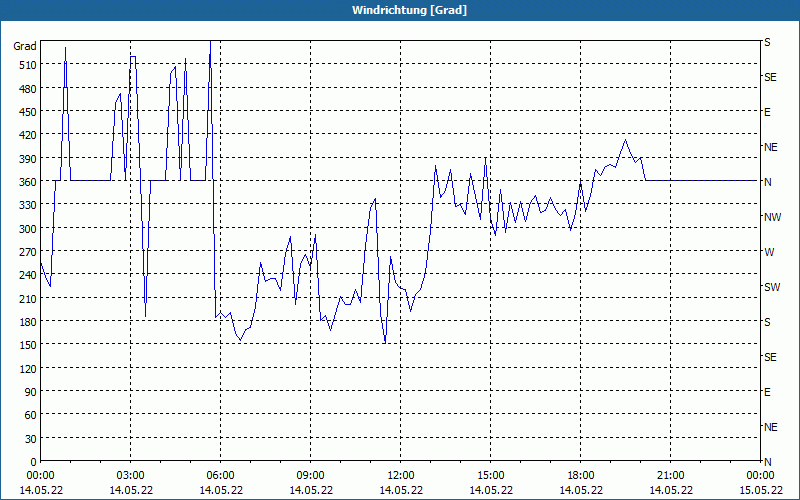This screenshot has width=800, height=500.
Task: Click the 300 axis value
Action: 28,229
